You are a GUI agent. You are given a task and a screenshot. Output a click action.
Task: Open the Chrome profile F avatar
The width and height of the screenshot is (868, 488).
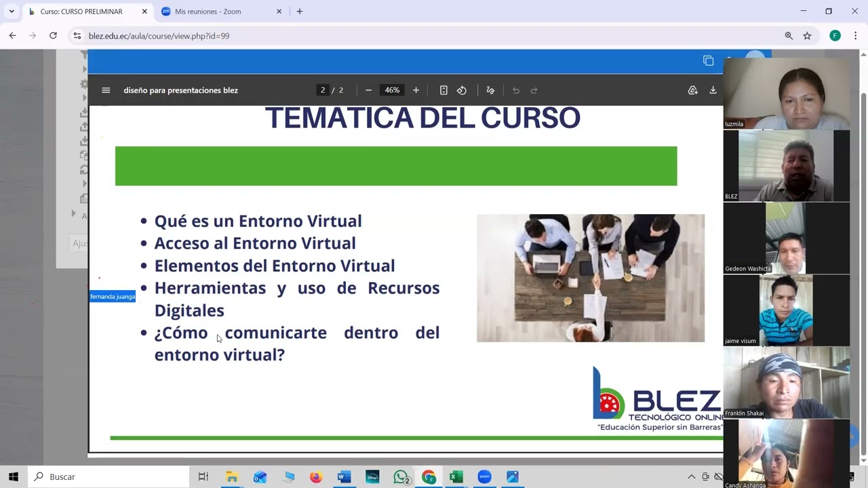tap(835, 35)
